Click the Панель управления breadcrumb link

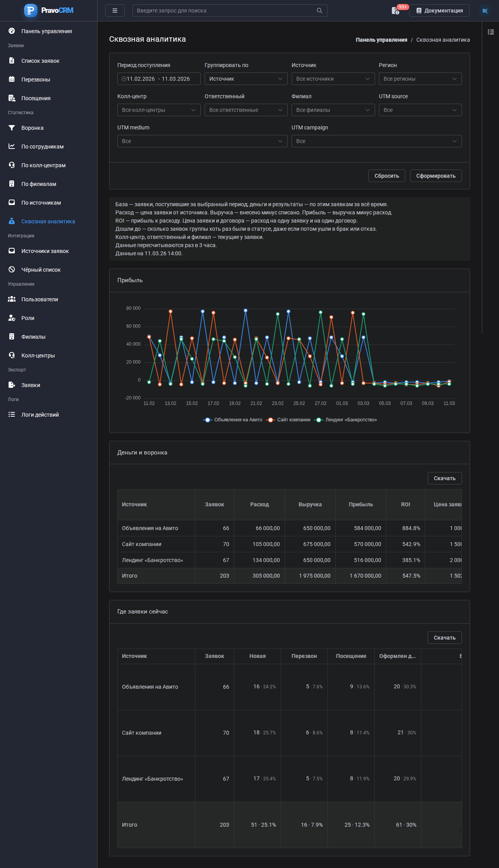[381, 40]
